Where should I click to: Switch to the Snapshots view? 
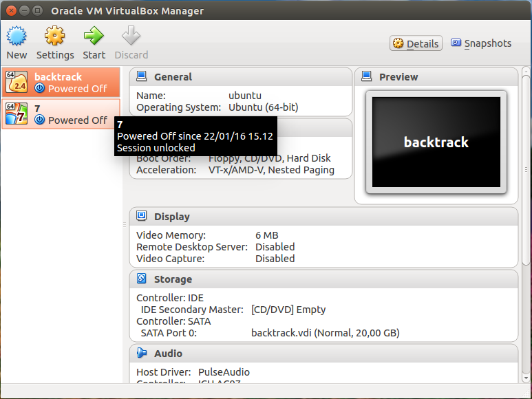click(x=481, y=43)
